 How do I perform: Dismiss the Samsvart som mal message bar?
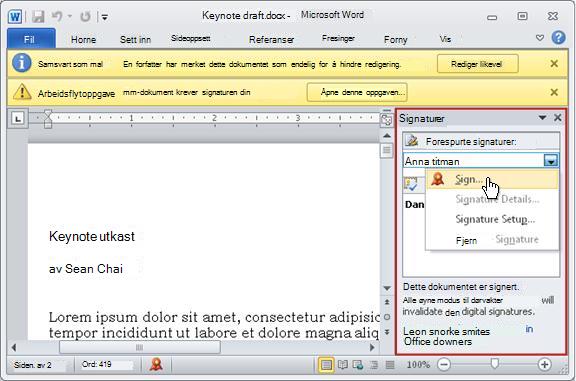click(x=554, y=64)
